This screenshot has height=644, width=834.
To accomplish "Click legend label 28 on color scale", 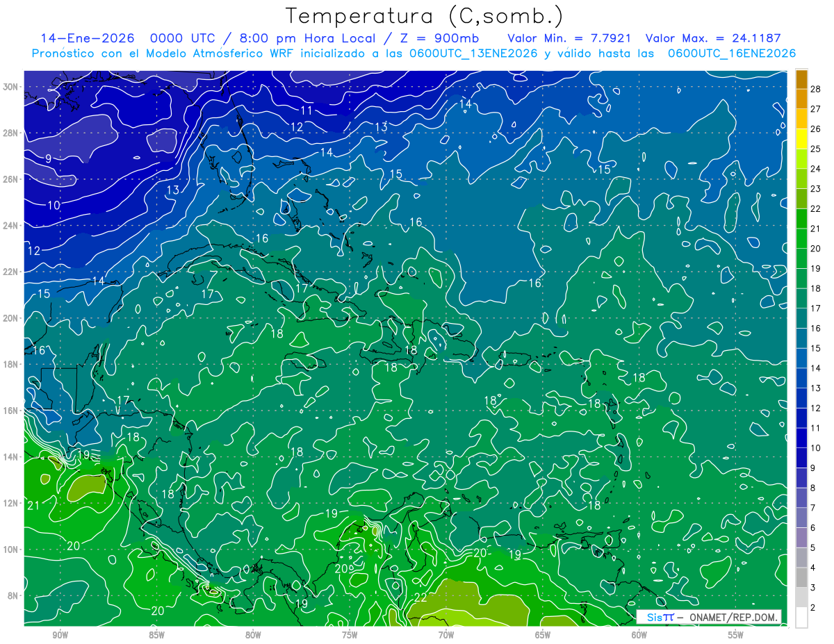I will (815, 89).
